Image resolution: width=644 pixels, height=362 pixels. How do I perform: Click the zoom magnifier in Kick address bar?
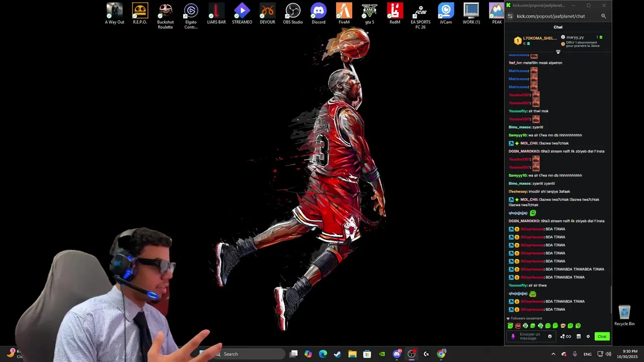603,16
